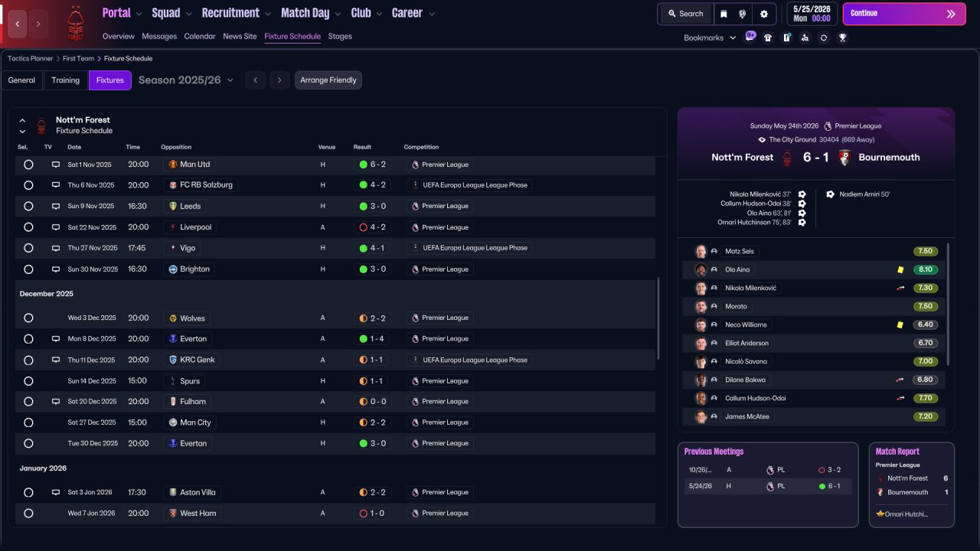Select the Wolves fixture radio button
The width and height of the screenshot is (980, 551).
[28, 318]
